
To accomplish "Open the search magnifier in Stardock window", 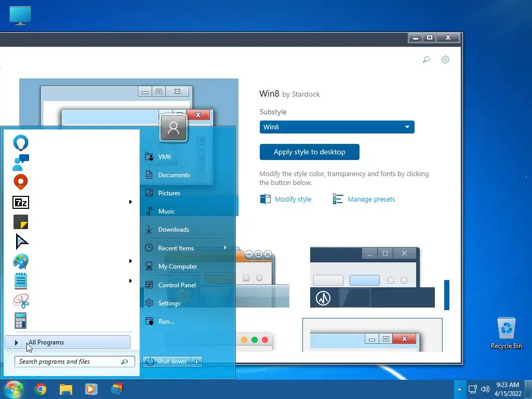I will pyautogui.click(x=426, y=59).
